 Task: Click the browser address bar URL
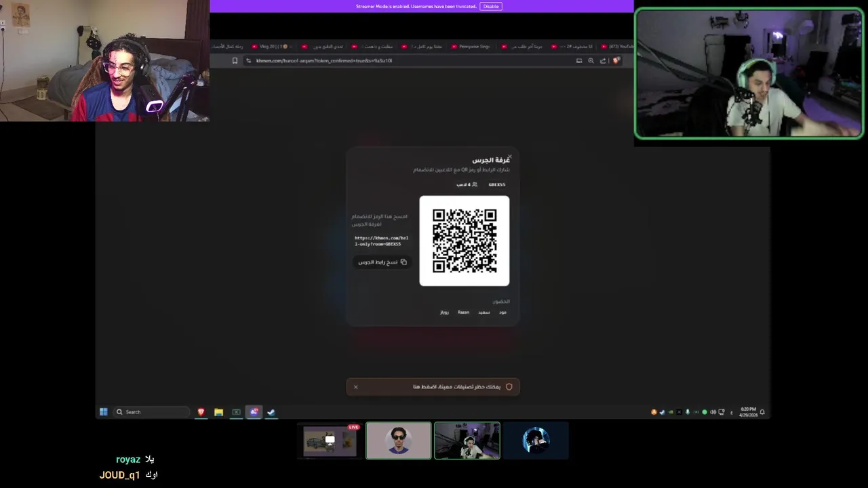tap(324, 61)
